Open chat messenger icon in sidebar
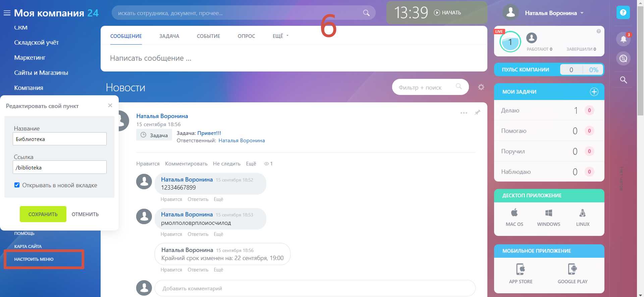The width and height of the screenshot is (644, 297). coord(623,58)
